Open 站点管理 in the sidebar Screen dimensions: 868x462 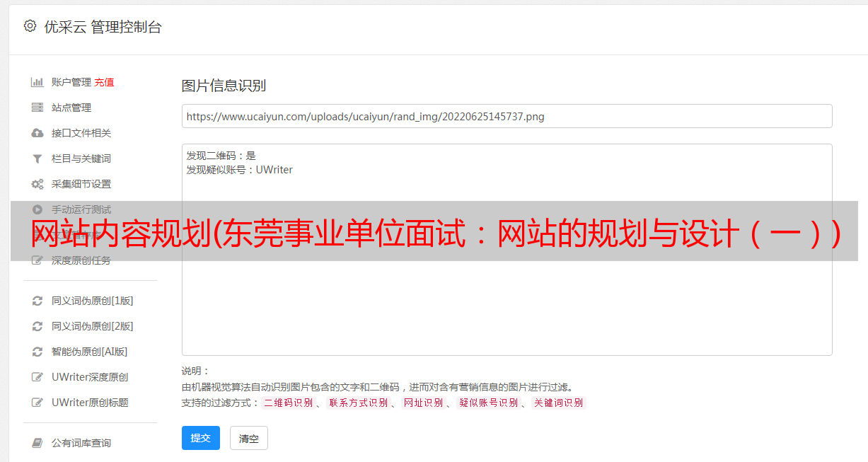tap(71, 108)
